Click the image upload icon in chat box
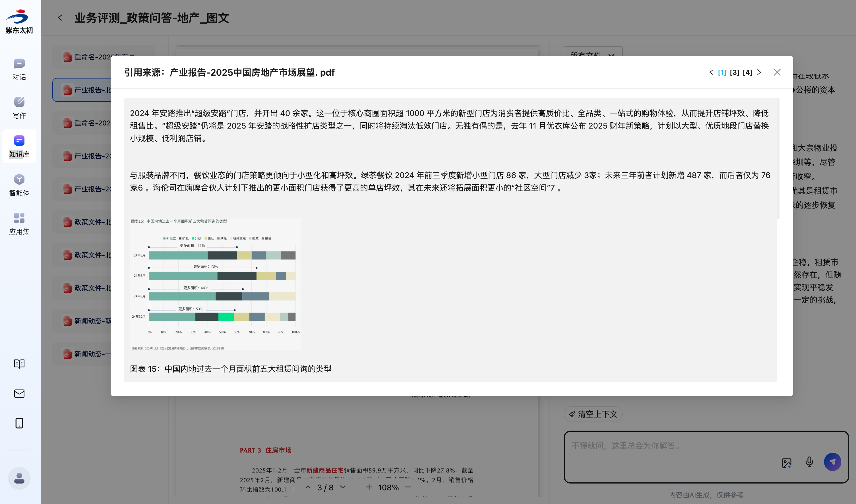Screen dimensions: 856x504 click(786, 462)
